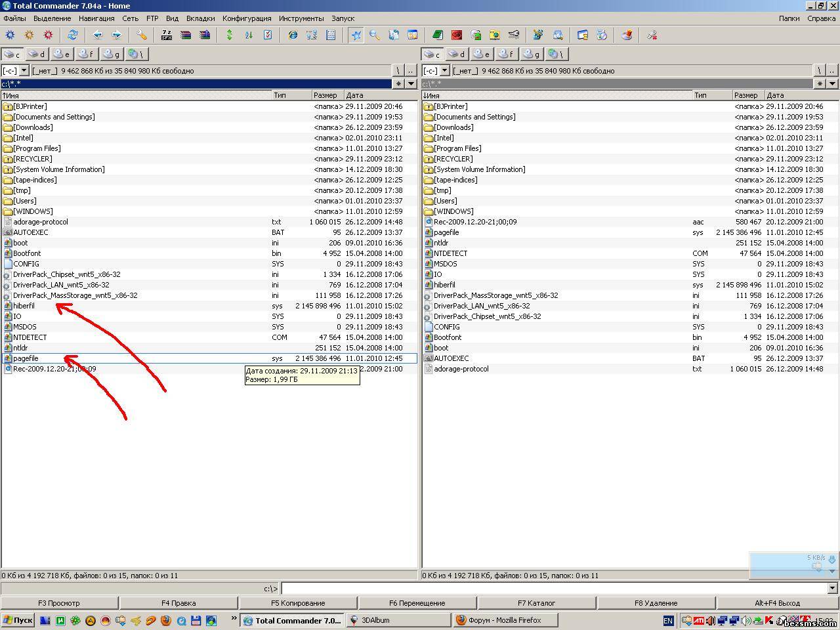Select hiberfil file in left panel
The width and height of the screenshot is (840, 630).
pos(209,306)
